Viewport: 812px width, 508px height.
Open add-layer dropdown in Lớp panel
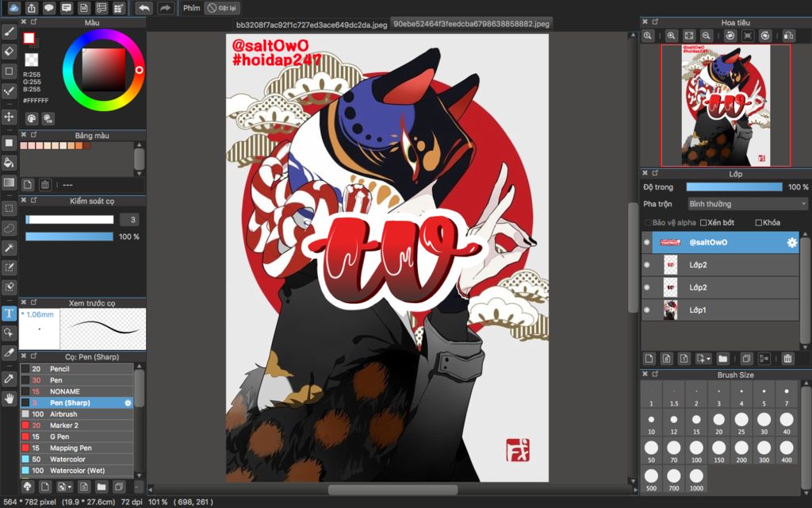coord(703,358)
